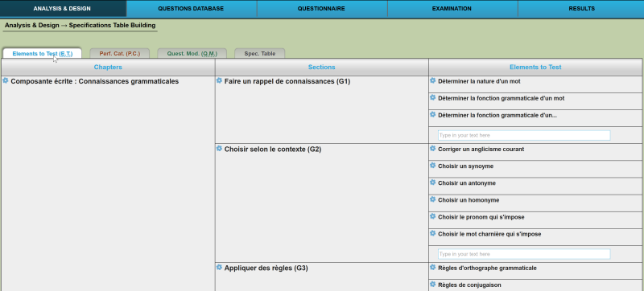Screen dimensions: 644x291
Task: Open gear icon for Faire un rappel (G1)
Action: click(x=219, y=80)
